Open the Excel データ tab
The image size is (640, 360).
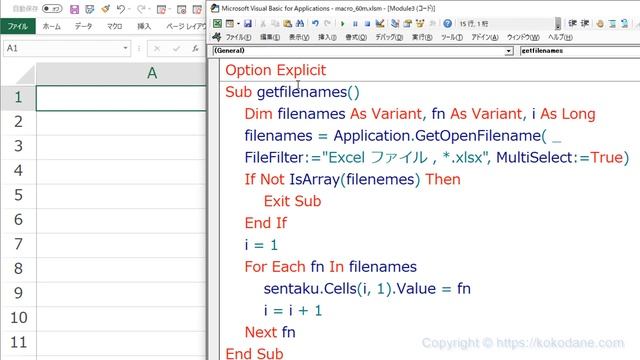point(83,26)
